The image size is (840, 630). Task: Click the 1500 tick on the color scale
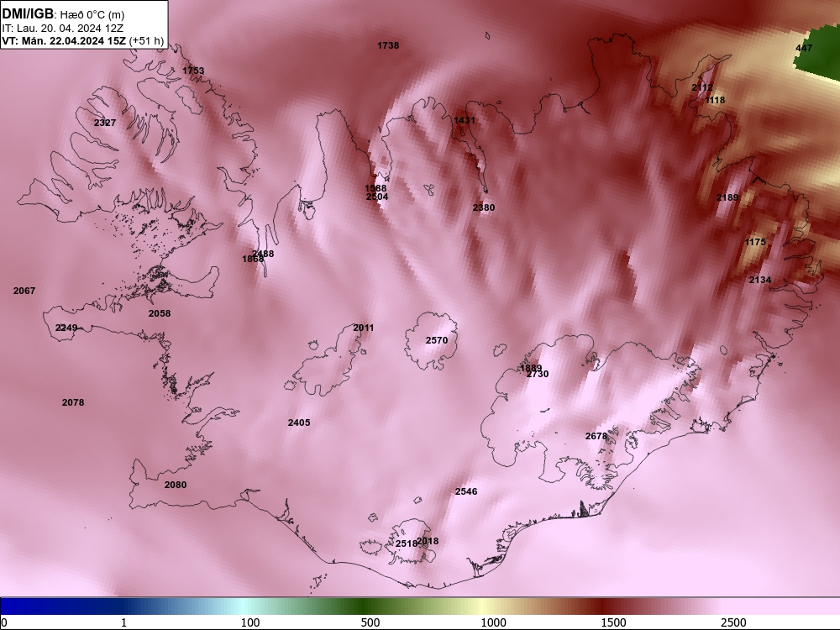[x=613, y=622]
